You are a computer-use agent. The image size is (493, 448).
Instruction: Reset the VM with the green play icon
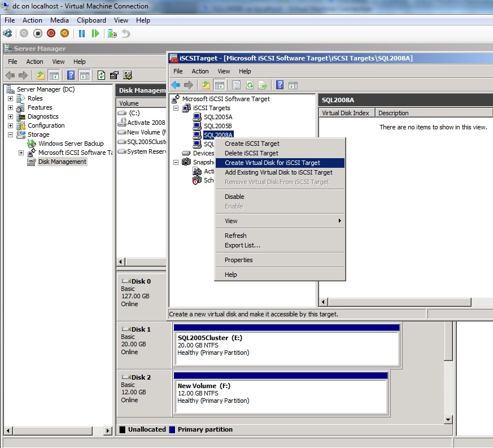tap(95, 33)
